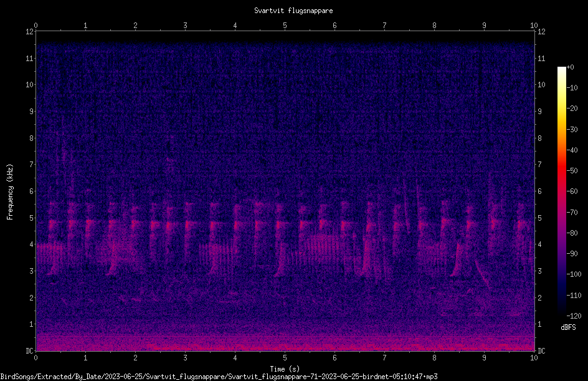Click the 'Time (s)' axis label
The width and height of the screenshot is (588, 381).
[x=285, y=369]
